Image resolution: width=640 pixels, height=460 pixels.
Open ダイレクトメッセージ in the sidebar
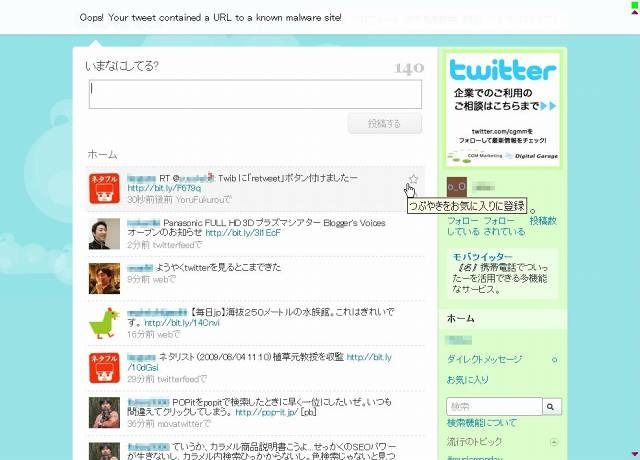click(x=484, y=359)
